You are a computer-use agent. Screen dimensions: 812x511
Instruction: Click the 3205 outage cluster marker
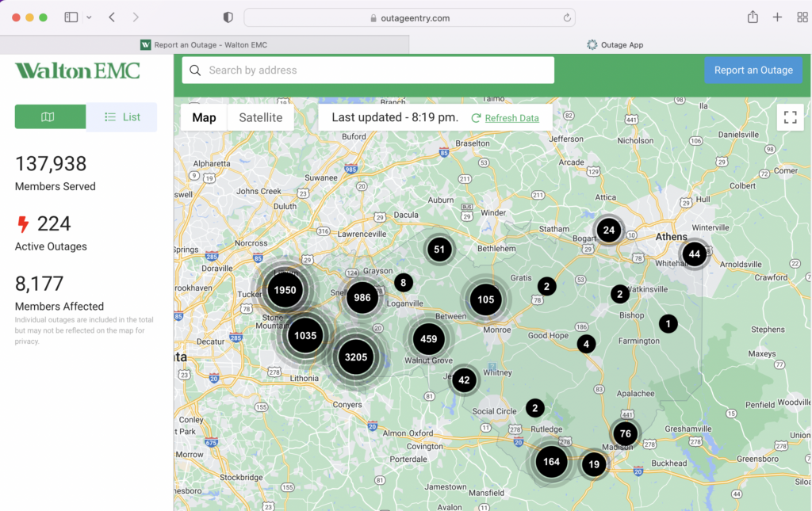(356, 357)
